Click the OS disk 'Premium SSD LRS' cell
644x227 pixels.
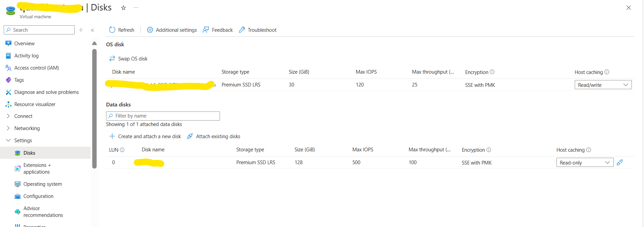point(241,85)
